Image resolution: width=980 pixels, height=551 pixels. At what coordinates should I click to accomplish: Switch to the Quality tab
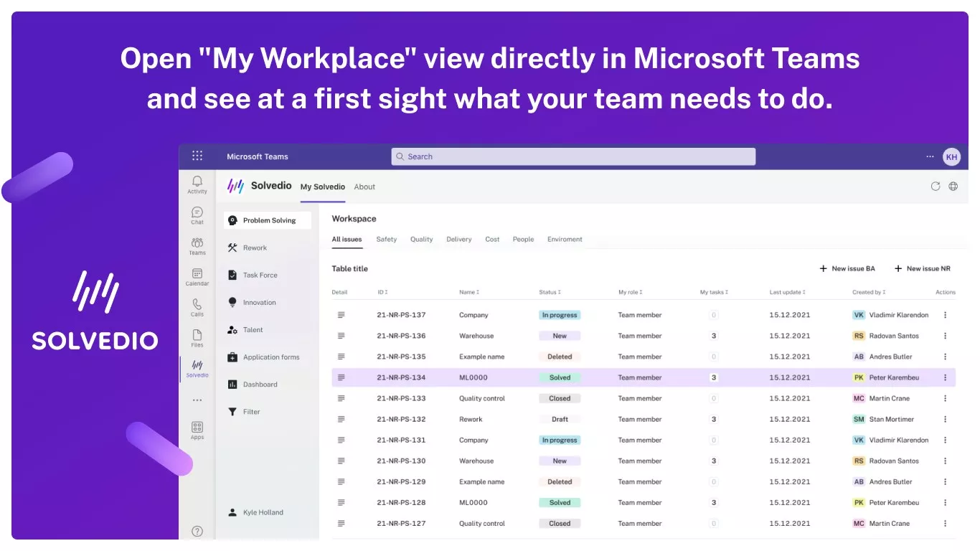[x=421, y=240]
